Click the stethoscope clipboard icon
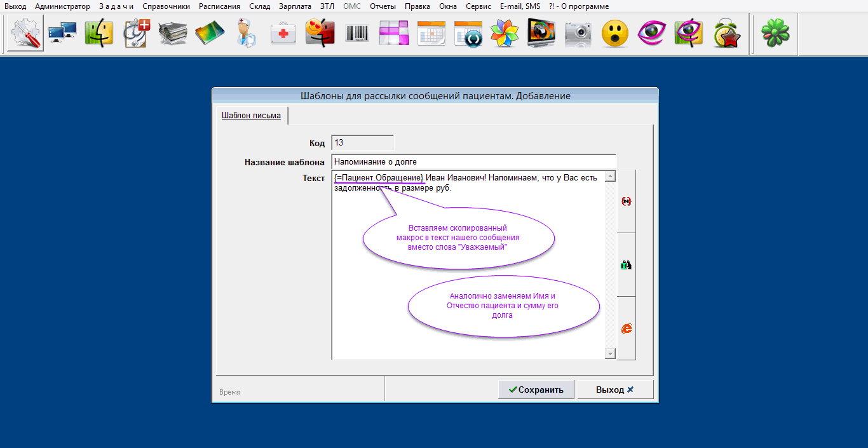The width and height of the screenshot is (868, 448). 136,33
